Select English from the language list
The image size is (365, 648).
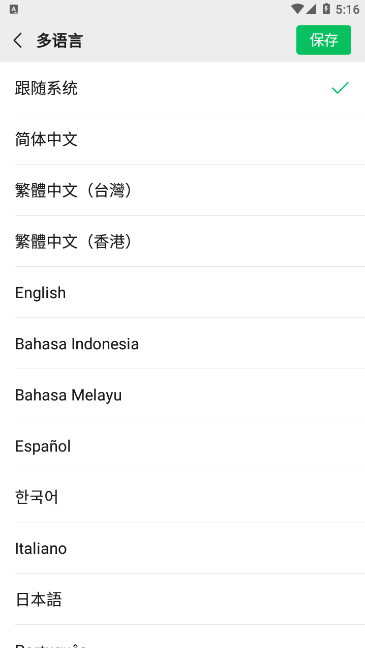[182, 293]
